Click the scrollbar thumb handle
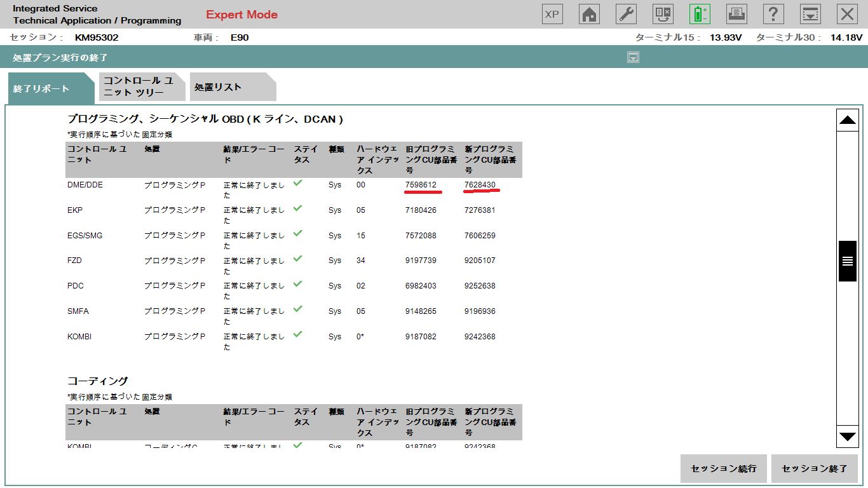Image resolution: width=868 pixels, height=488 pixels. 848,261
